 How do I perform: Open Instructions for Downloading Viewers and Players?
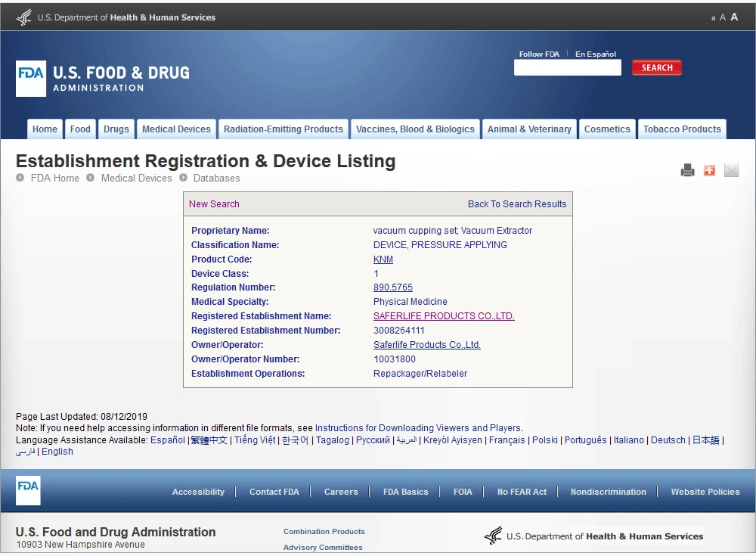point(417,428)
